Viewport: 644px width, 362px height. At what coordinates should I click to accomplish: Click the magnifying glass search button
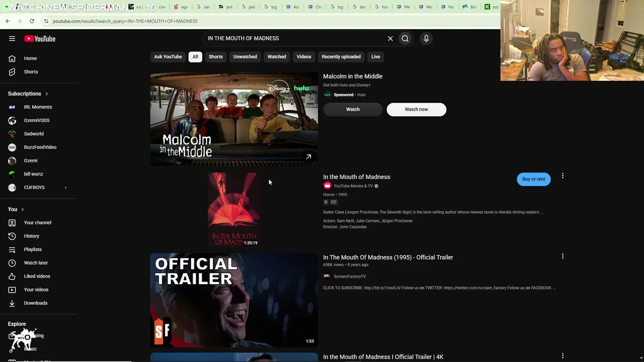pos(405,38)
